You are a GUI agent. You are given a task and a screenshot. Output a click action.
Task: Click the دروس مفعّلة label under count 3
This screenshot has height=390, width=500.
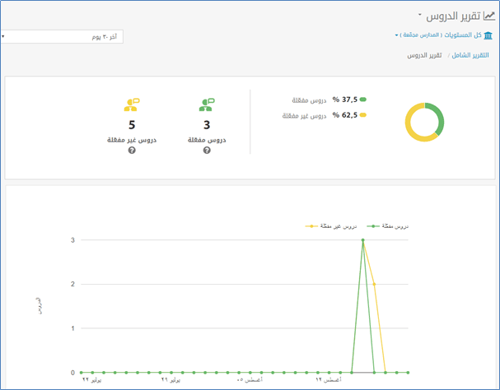click(207, 140)
